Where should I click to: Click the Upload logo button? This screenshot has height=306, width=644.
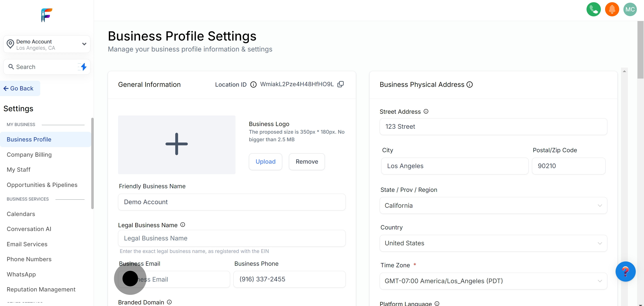[x=265, y=162]
